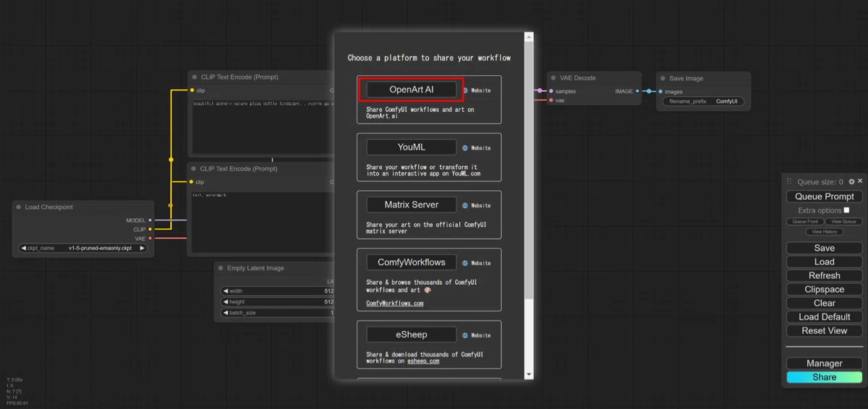Click the YouML website globe icon
The height and width of the screenshot is (409, 868).
point(466,147)
